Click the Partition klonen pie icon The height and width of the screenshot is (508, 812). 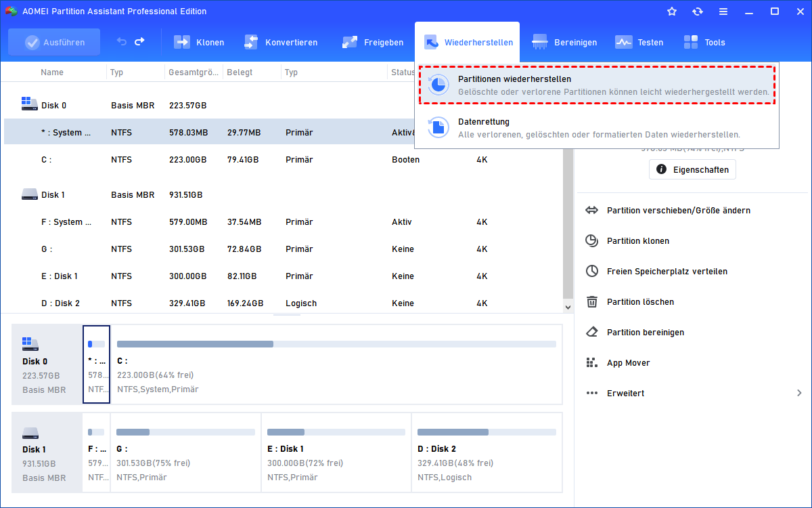click(x=592, y=240)
